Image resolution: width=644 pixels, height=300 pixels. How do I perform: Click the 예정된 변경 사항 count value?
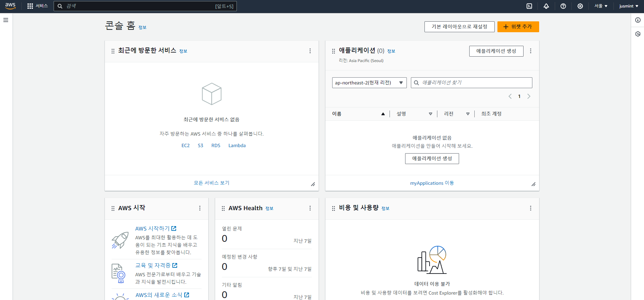pos(225,267)
